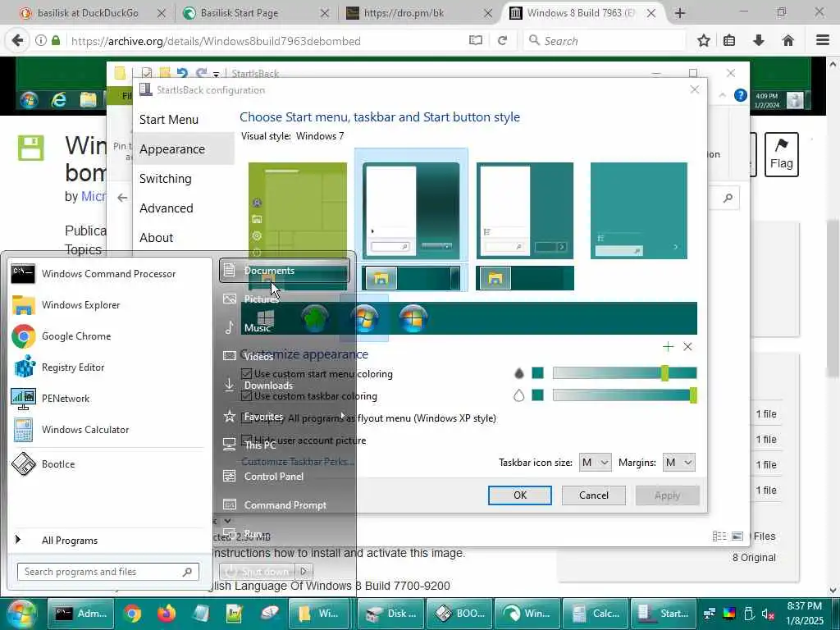Viewport: 840px width, 630px height.
Task: Select second start menu style thumbnail
Action: click(x=411, y=211)
